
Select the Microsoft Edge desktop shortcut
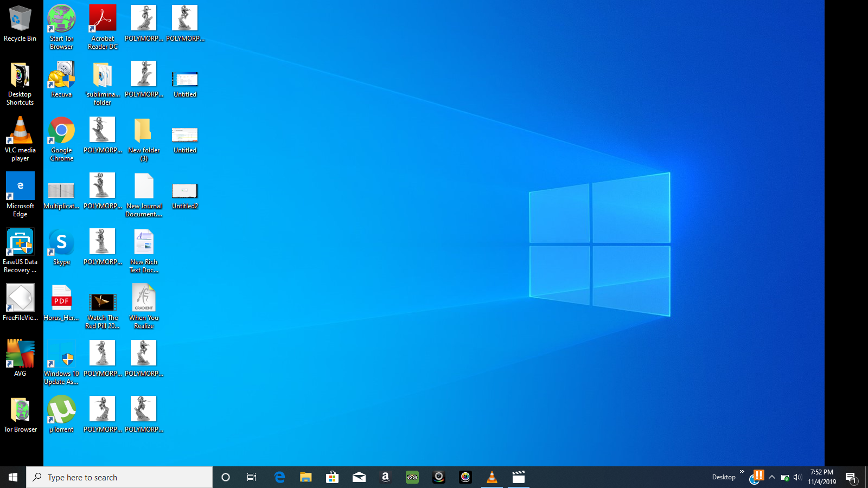tap(20, 195)
